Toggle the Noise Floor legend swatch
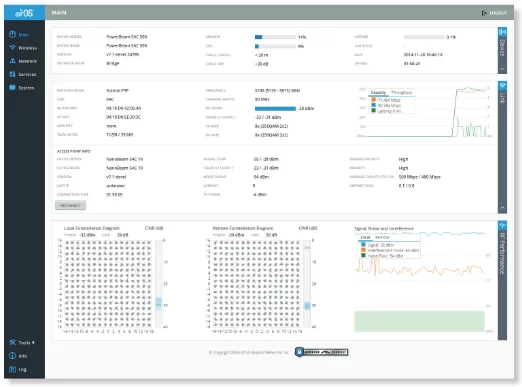This screenshot has height=387, width=522. click(x=363, y=255)
